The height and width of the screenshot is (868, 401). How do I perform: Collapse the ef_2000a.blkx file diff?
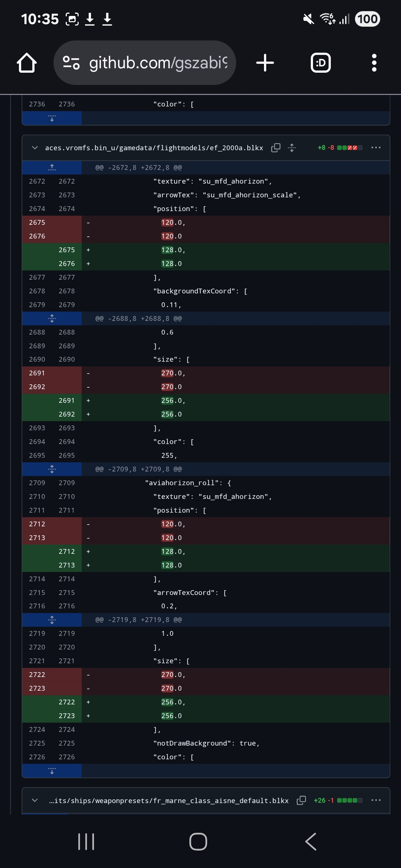[35, 148]
